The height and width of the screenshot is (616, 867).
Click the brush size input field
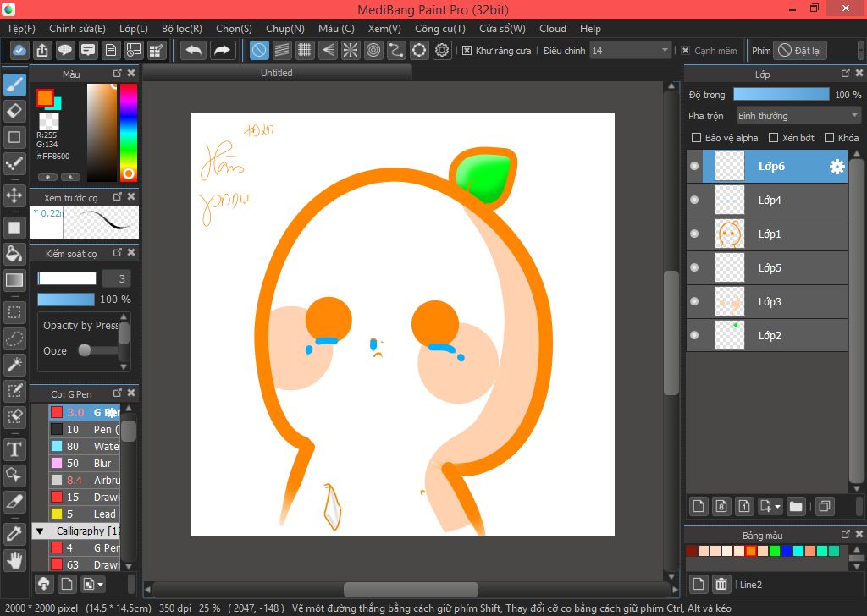tap(117, 278)
